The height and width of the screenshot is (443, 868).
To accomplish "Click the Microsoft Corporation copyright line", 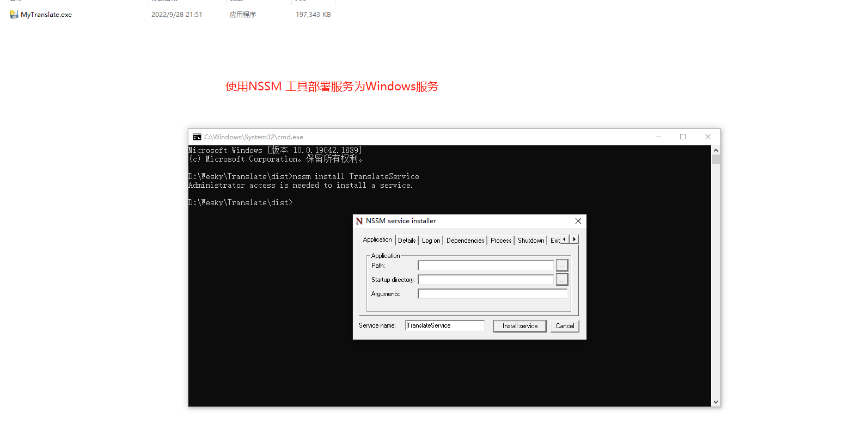I will click(x=276, y=159).
